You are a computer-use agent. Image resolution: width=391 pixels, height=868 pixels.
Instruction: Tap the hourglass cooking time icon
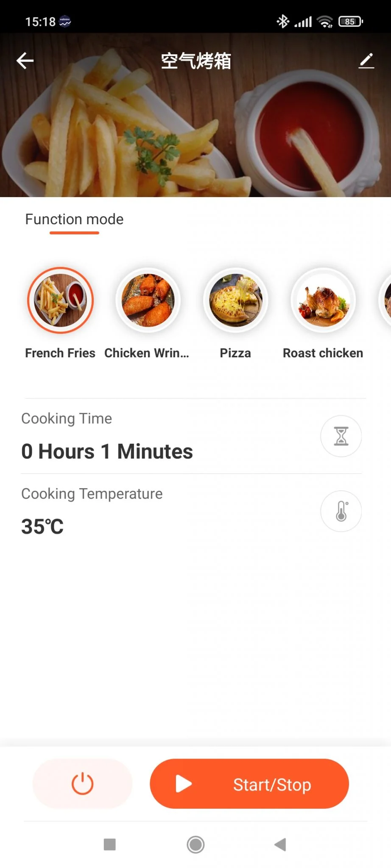point(341,436)
